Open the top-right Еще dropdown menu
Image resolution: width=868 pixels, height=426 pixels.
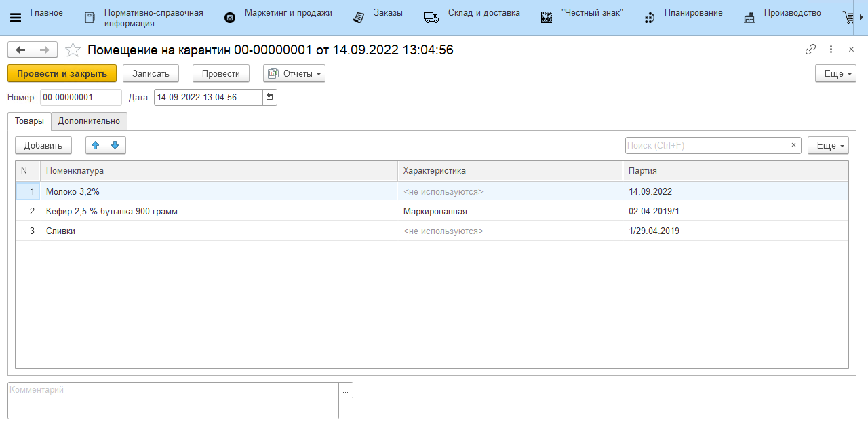[x=835, y=73]
